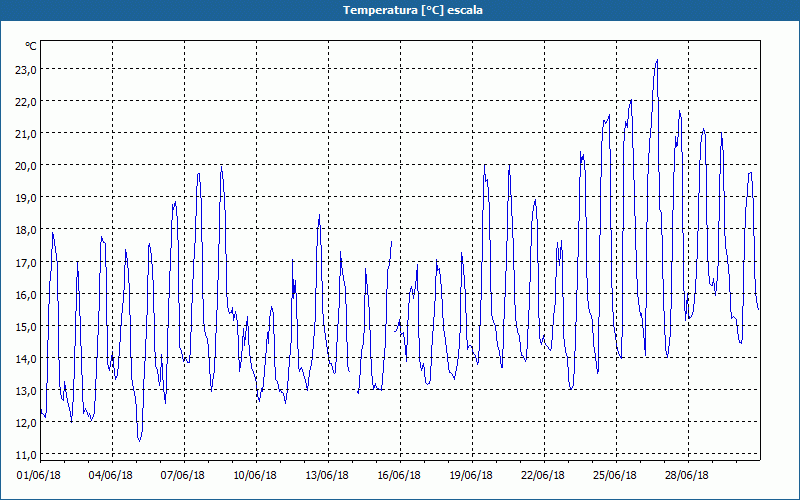Click the 13/06/18 date label
Image resolution: width=800 pixels, height=500 pixels.
coord(327,476)
